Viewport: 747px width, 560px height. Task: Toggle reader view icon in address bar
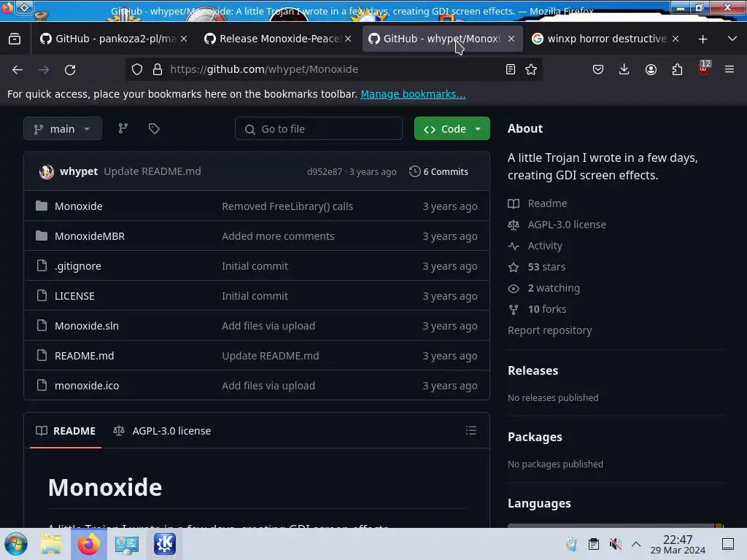[x=510, y=69]
